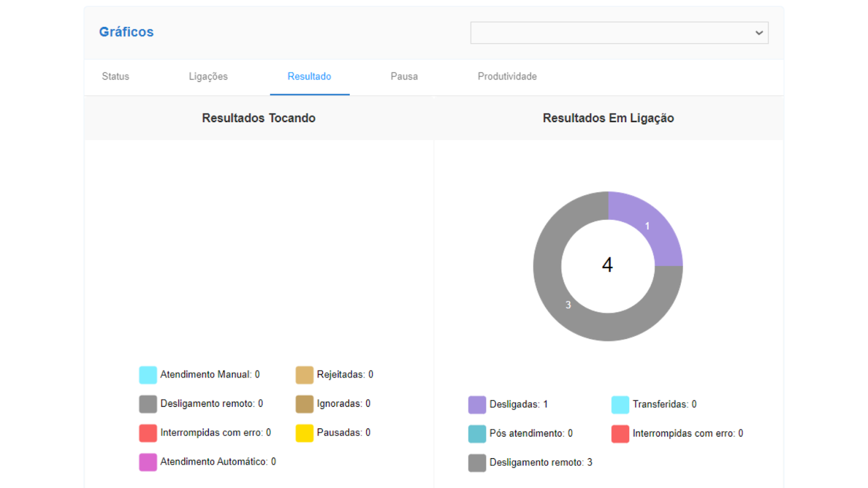This screenshot has height=488, width=868.
Task: Click the Gráficos heading link
Action: (x=126, y=32)
